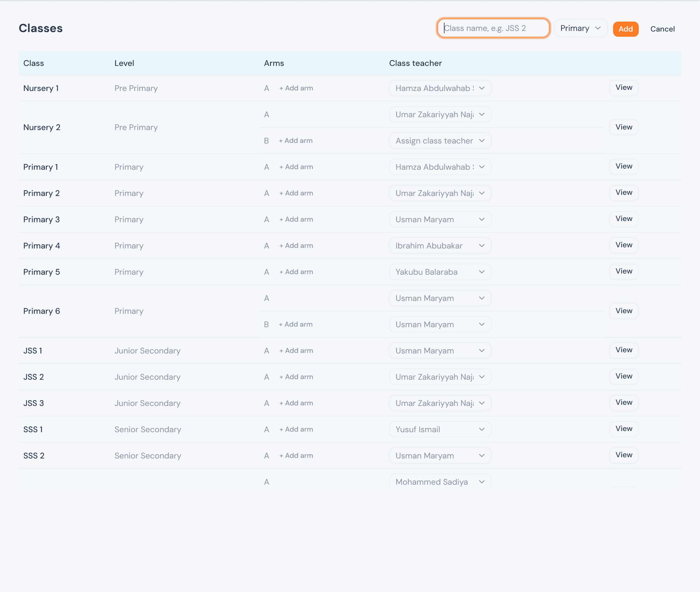Click Junior Secondary level for JSS 2
Screen dimensions: 700x592
tap(147, 377)
